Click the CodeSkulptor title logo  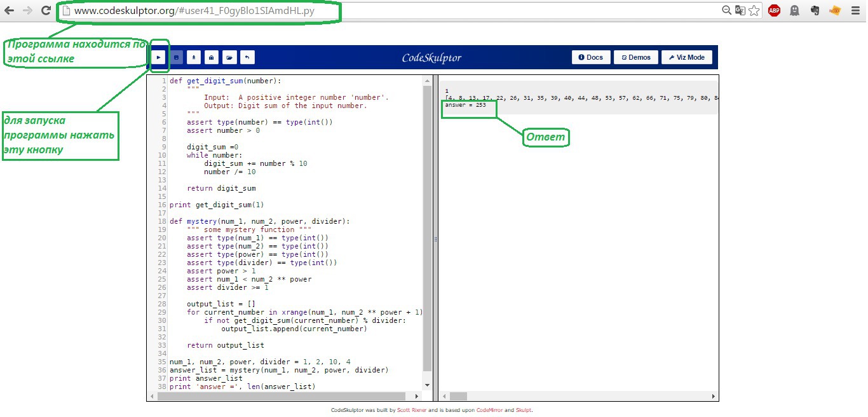point(431,58)
